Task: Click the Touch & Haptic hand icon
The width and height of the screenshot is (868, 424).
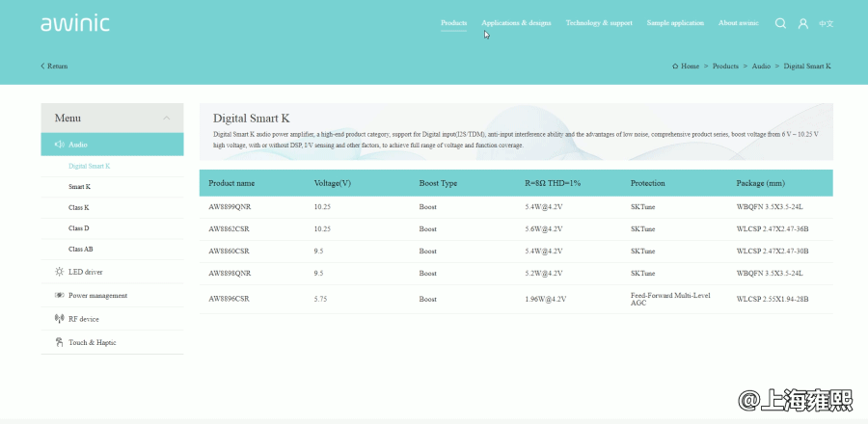Action: click(x=59, y=342)
